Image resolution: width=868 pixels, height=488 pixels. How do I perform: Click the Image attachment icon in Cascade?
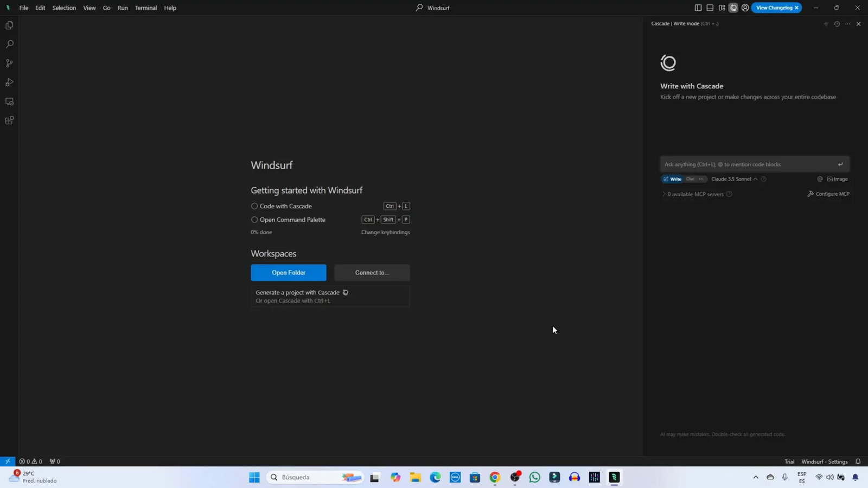(x=837, y=179)
